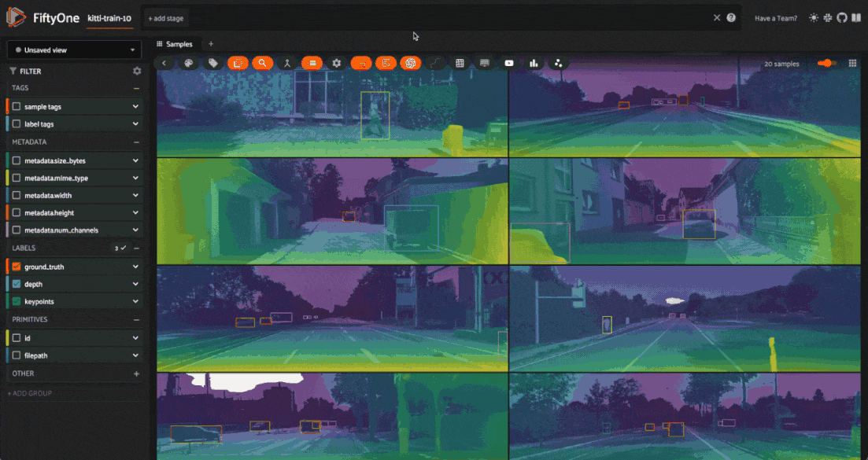Expand the keypoints field chevron
Image resolution: width=868 pixels, height=460 pixels.
[x=135, y=301]
